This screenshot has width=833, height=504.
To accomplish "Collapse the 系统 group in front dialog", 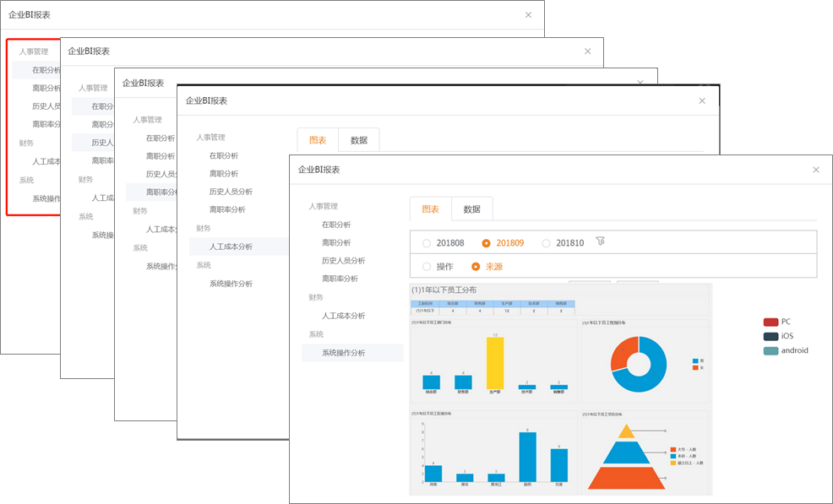I will [316, 334].
